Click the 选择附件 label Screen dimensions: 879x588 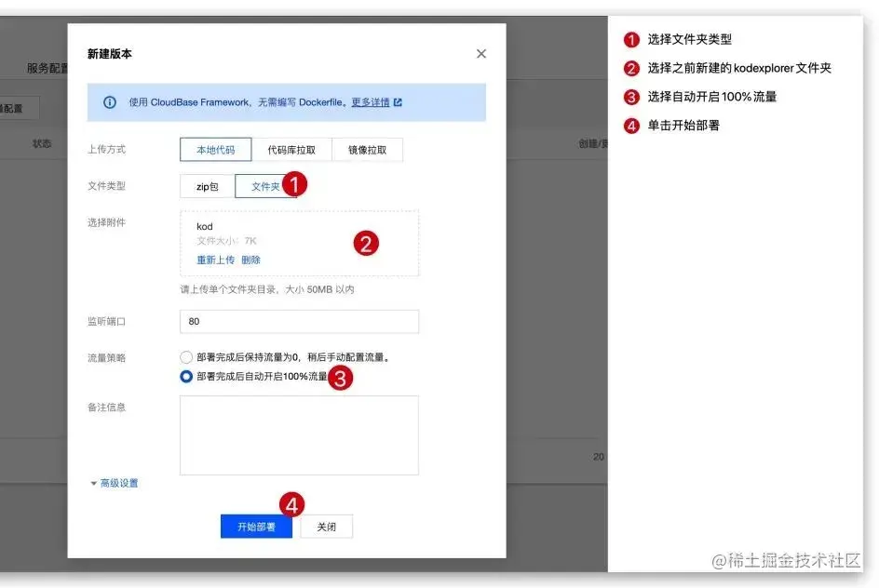pyautogui.click(x=106, y=222)
